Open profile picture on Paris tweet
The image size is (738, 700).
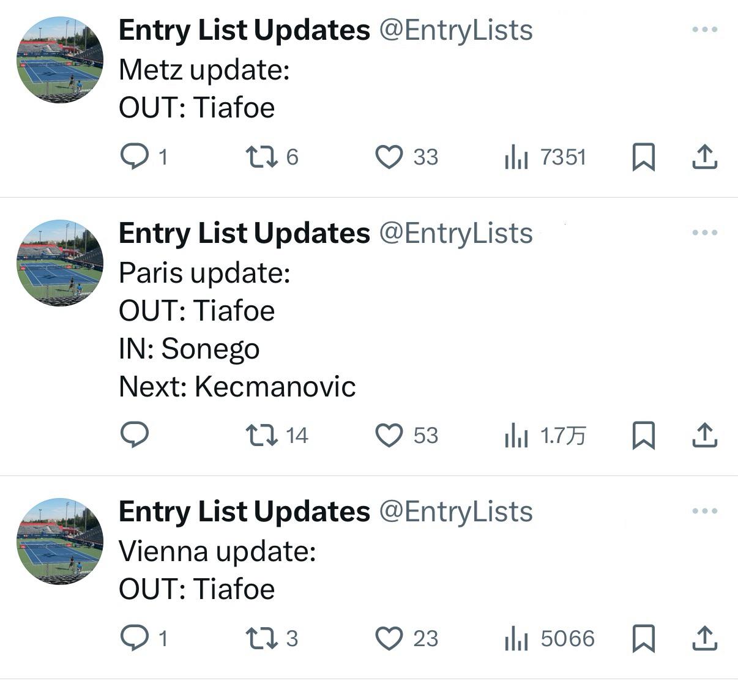(x=59, y=262)
